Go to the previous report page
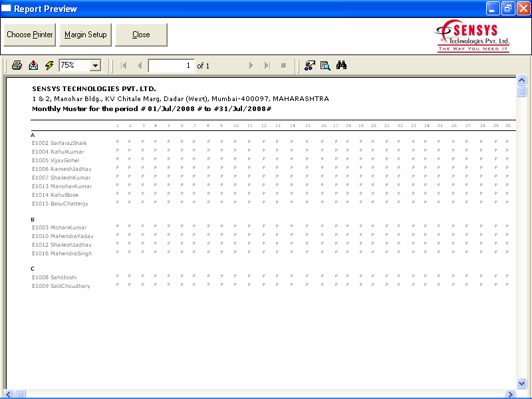The image size is (532, 399). (140, 65)
